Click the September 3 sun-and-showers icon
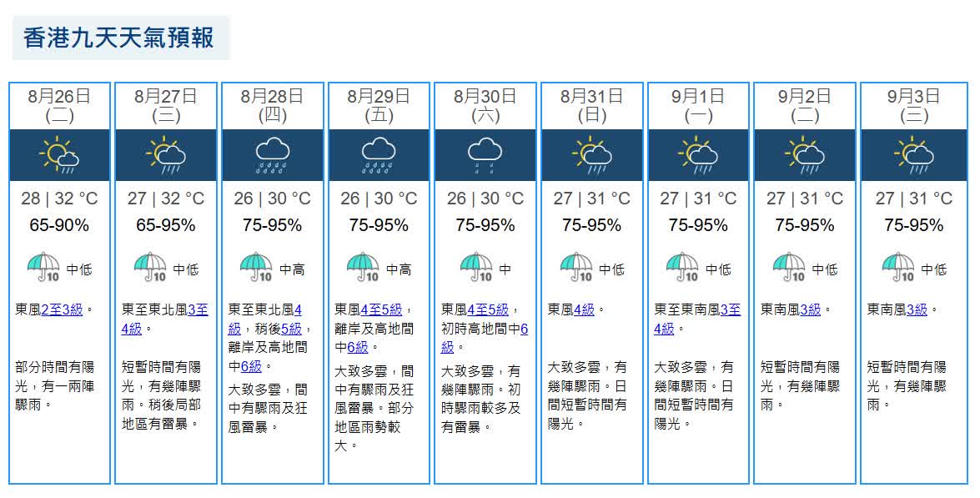Viewport: 980px width, 498px height. [x=914, y=154]
